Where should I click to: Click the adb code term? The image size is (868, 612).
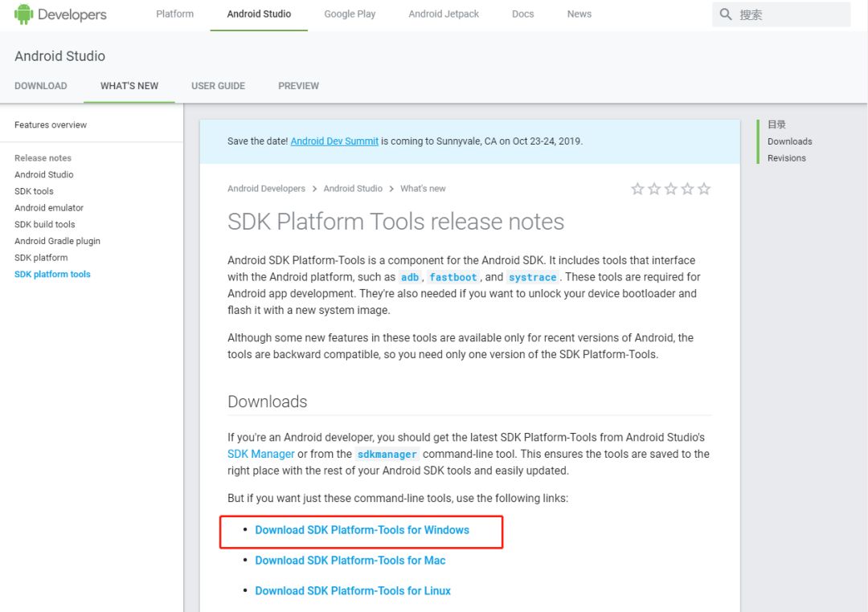pyautogui.click(x=410, y=277)
